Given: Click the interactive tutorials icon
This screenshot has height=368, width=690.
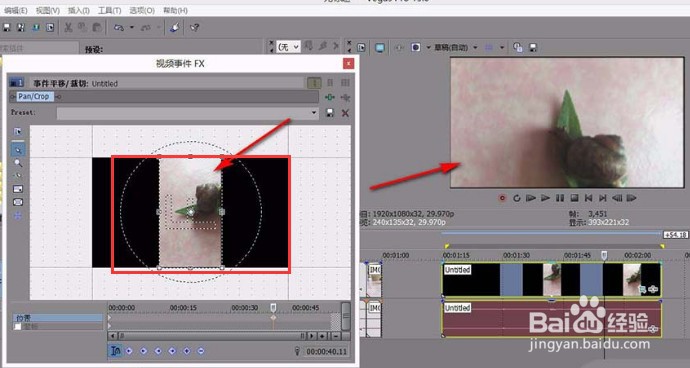Looking at the screenshot, I should (x=175, y=27).
